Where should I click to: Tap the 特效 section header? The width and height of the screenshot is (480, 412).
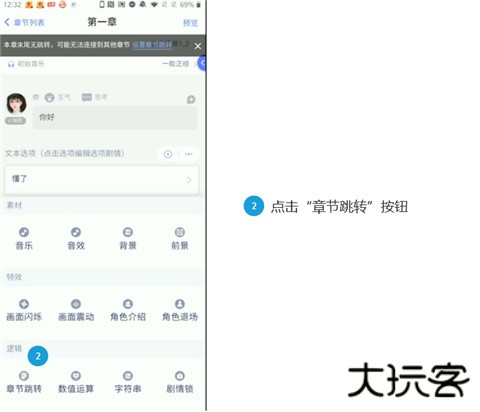click(x=14, y=277)
